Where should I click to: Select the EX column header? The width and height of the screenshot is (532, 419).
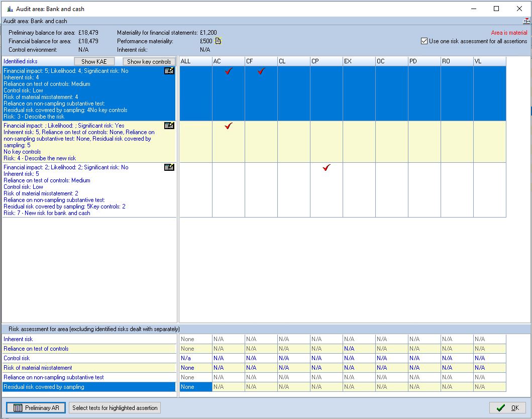tap(359, 61)
